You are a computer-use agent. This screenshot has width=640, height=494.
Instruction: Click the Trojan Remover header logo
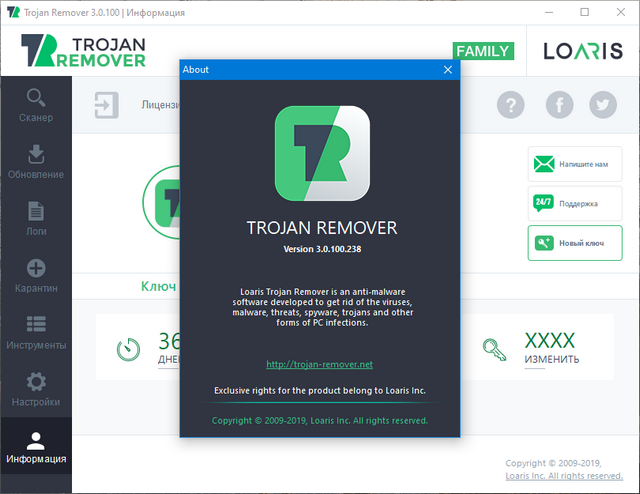coord(83,51)
